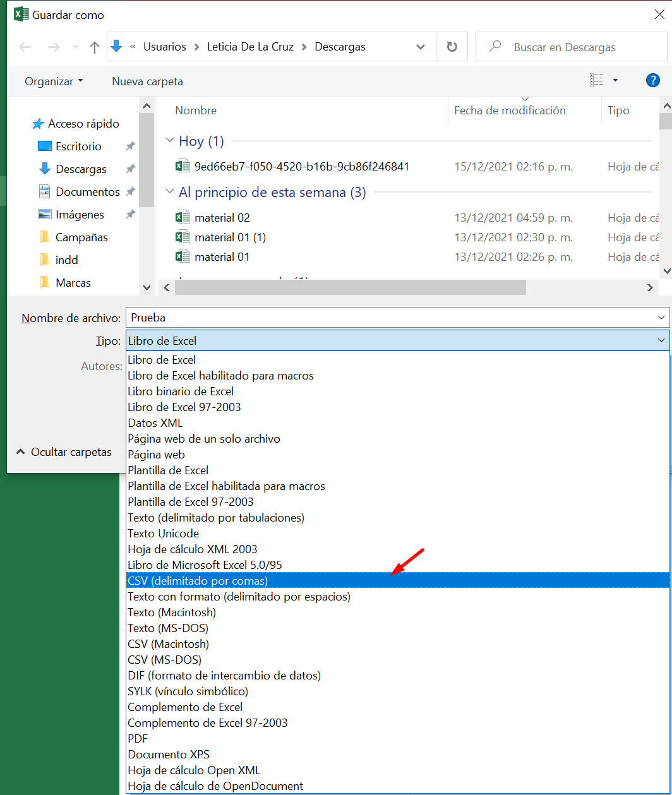Image resolution: width=672 pixels, height=795 pixels.
Task: Select the Excel file 9ed66eb7-f050-4520-b16b-9cb86f246841
Action: point(302,167)
